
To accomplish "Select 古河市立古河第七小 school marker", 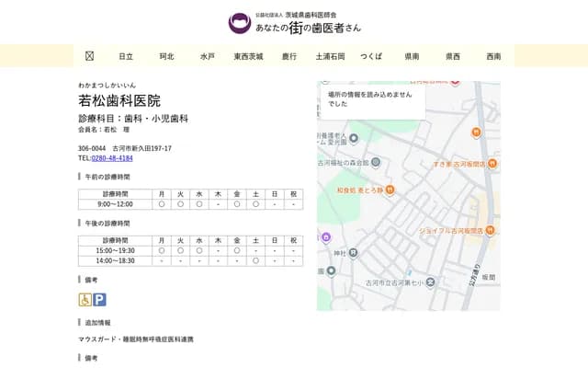I will [x=431, y=282].
